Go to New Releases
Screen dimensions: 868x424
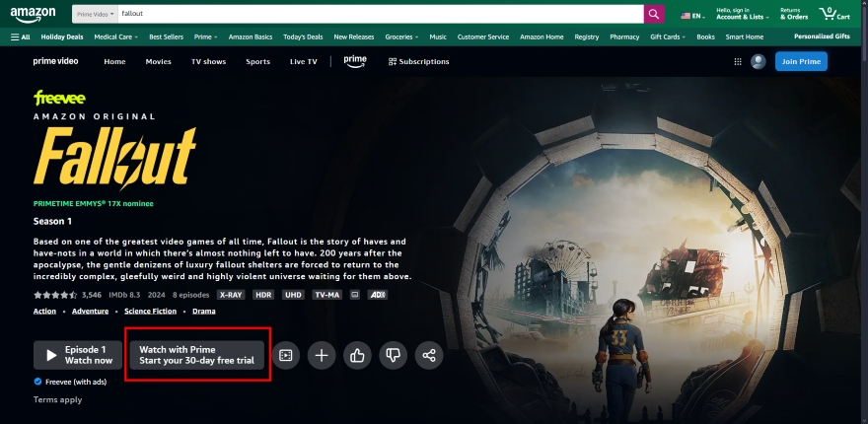pos(354,37)
